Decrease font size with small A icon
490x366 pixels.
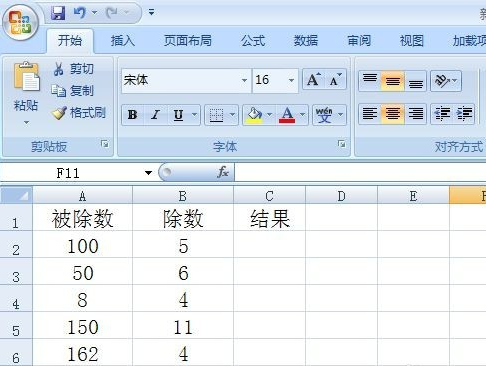click(336, 79)
